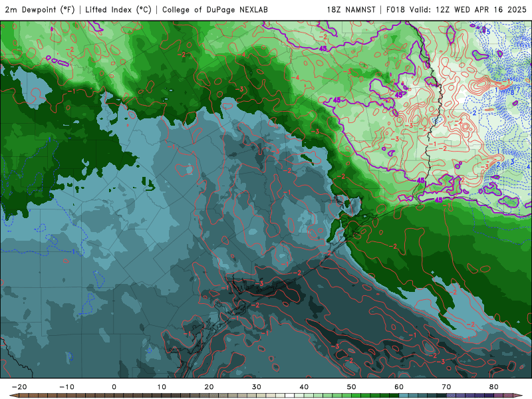Click the 0 label on the color scale
The width and height of the screenshot is (532, 399).
coord(114,387)
